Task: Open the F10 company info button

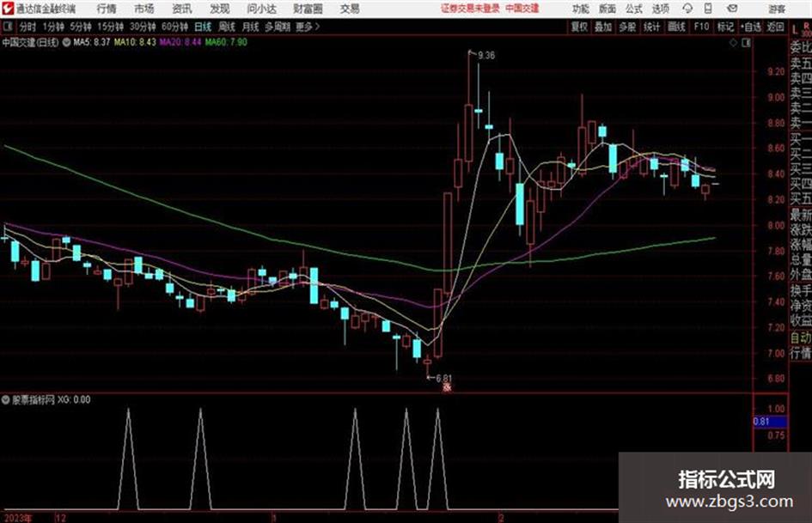Action: [x=701, y=27]
